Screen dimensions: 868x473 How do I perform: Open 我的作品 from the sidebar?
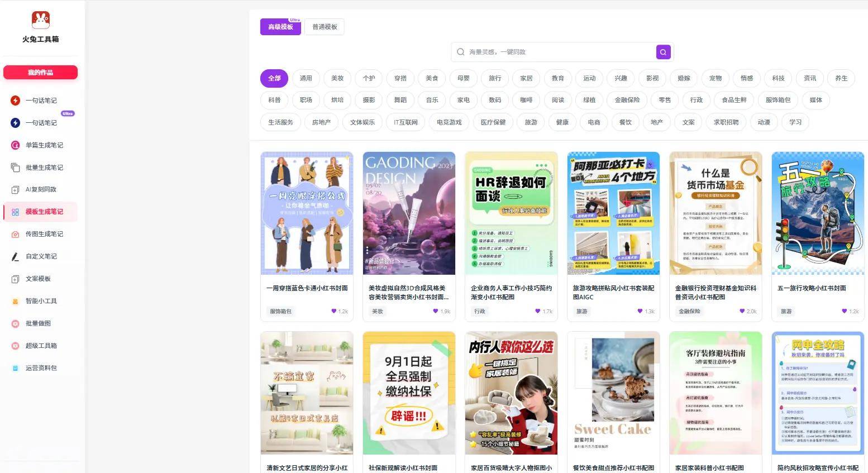pos(40,73)
